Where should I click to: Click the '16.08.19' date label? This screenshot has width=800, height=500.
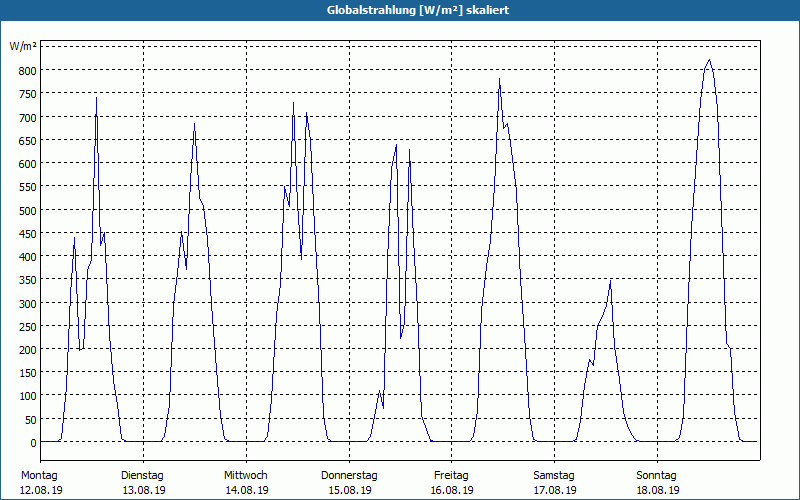(x=452, y=490)
